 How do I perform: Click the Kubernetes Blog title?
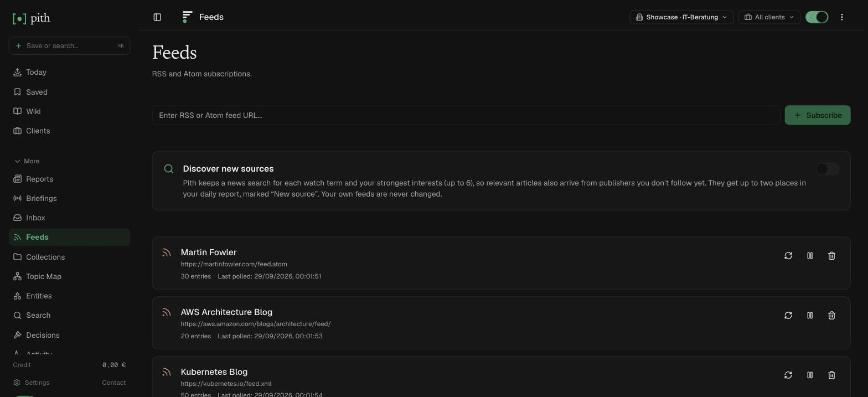[x=214, y=372]
